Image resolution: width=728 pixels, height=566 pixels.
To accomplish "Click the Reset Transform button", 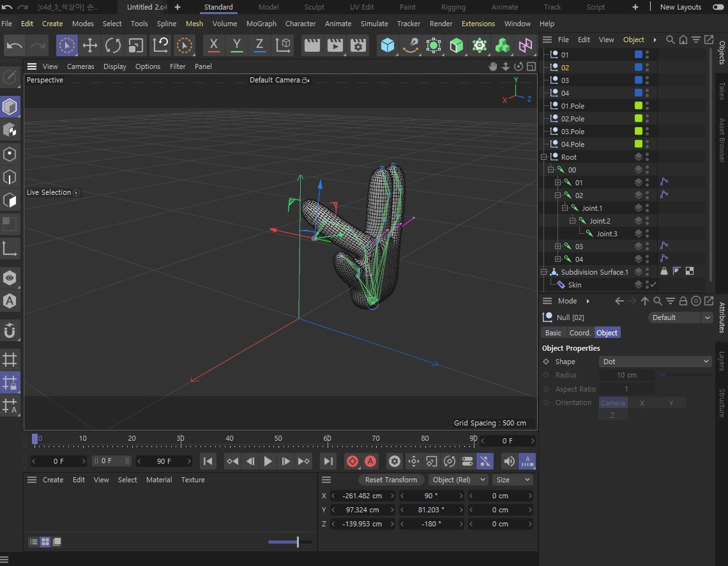I will [391, 480].
